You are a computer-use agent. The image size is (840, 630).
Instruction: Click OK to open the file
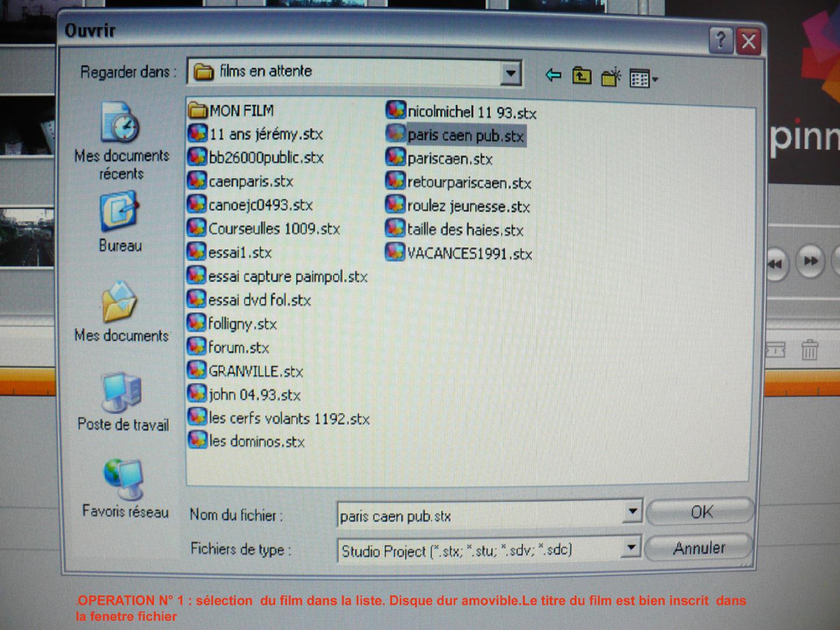coord(700,512)
